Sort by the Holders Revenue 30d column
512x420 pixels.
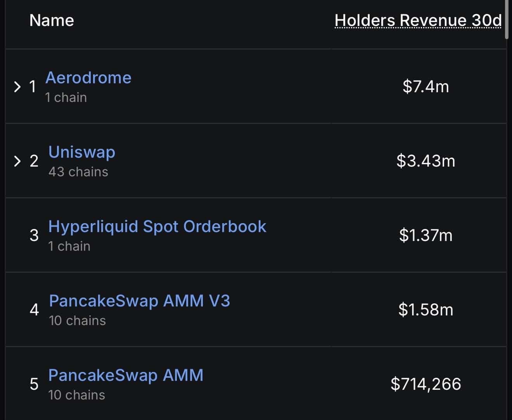click(418, 21)
